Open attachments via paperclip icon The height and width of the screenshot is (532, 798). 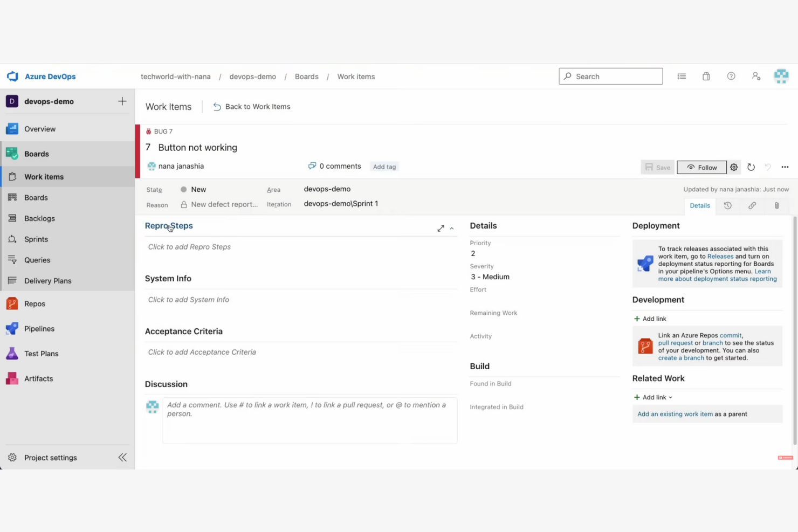pos(776,205)
